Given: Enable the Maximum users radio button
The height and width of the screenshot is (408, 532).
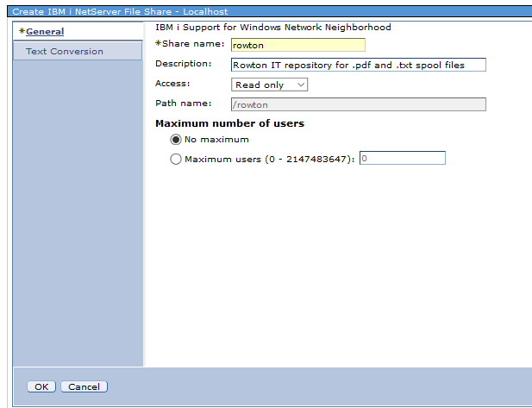Looking at the screenshot, I should (x=176, y=159).
